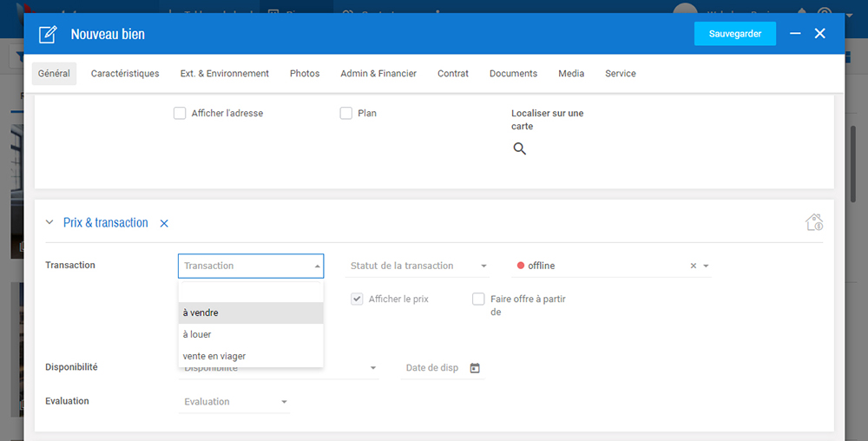The height and width of the screenshot is (441, 868).
Task: Click the Prix & transaction heading
Action: pyautogui.click(x=106, y=222)
